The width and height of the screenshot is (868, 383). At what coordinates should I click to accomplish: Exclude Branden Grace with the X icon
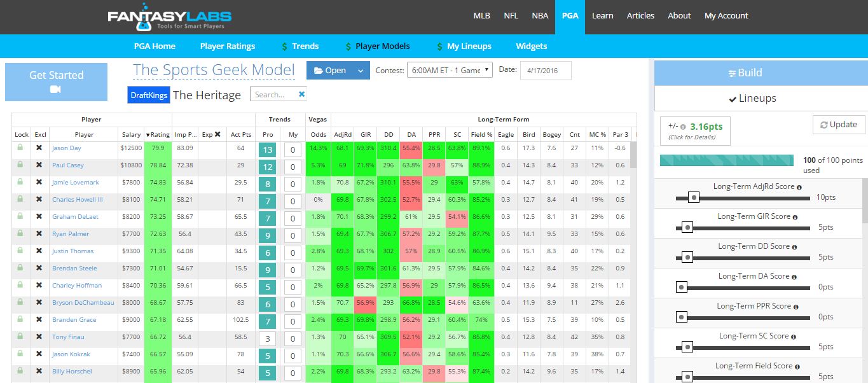click(x=39, y=319)
